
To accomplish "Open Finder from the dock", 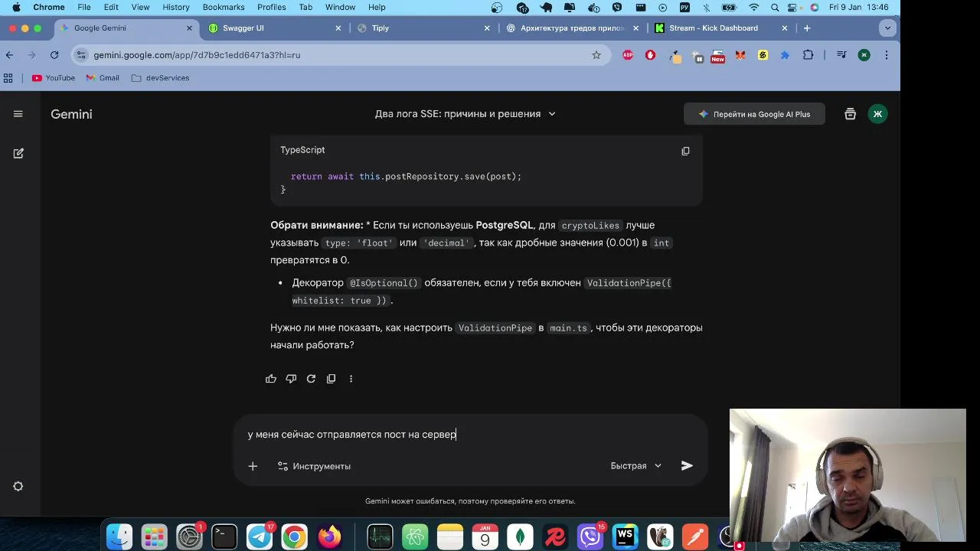I will [119, 537].
